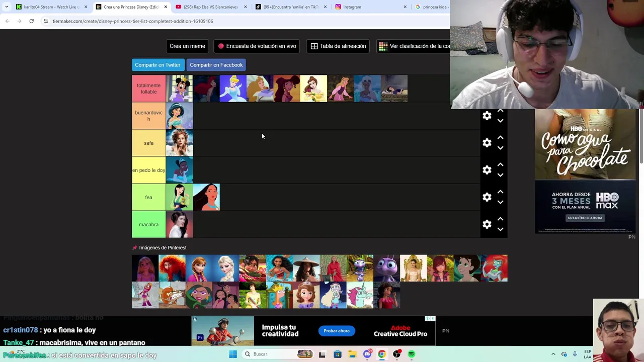Select the buenardovich tier label
The image size is (644, 362).
point(148,116)
